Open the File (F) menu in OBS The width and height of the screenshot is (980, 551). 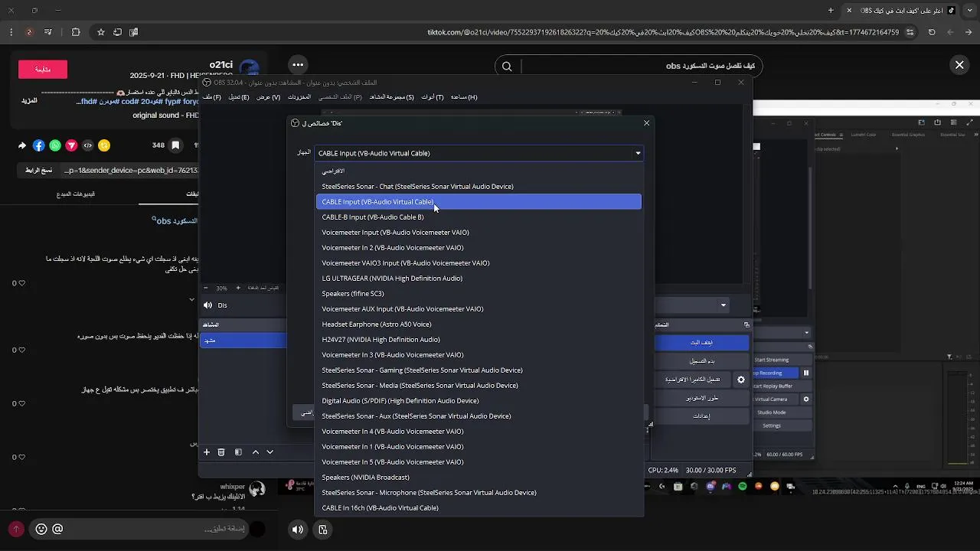point(212,97)
